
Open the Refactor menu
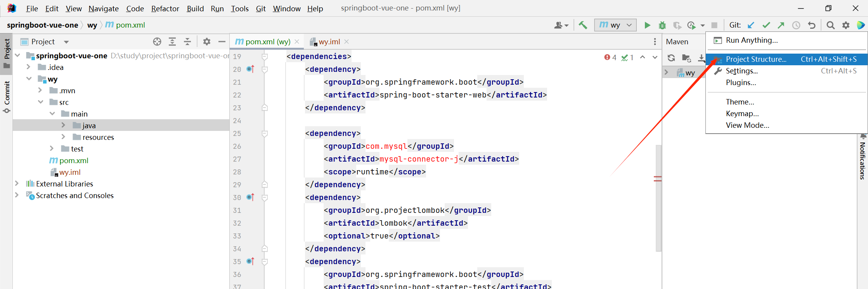point(165,9)
